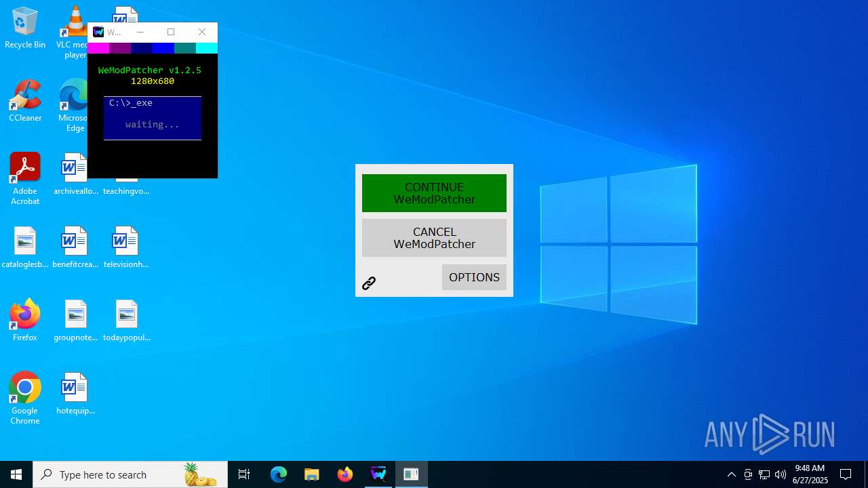The height and width of the screenshot is (488, 868).
Task: Select the cyan color swatch
Action: [x=207, y=48]
